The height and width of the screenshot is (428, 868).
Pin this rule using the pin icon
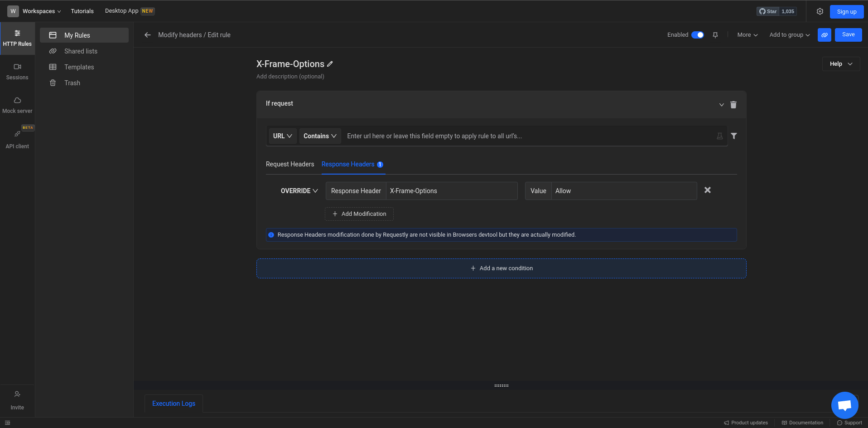[715, 34]
